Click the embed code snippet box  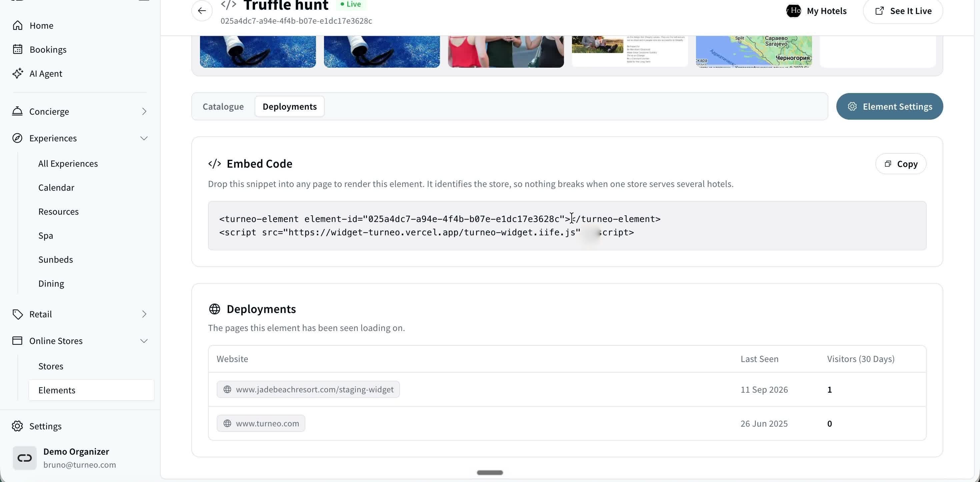pyautogui.click(x=567, y=226)
